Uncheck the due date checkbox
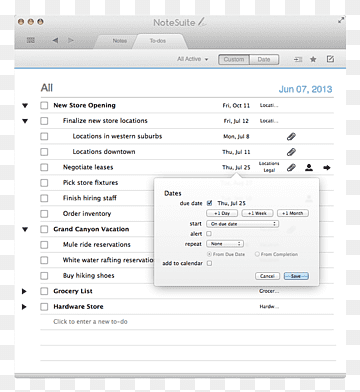 click(x=209, y=203)
